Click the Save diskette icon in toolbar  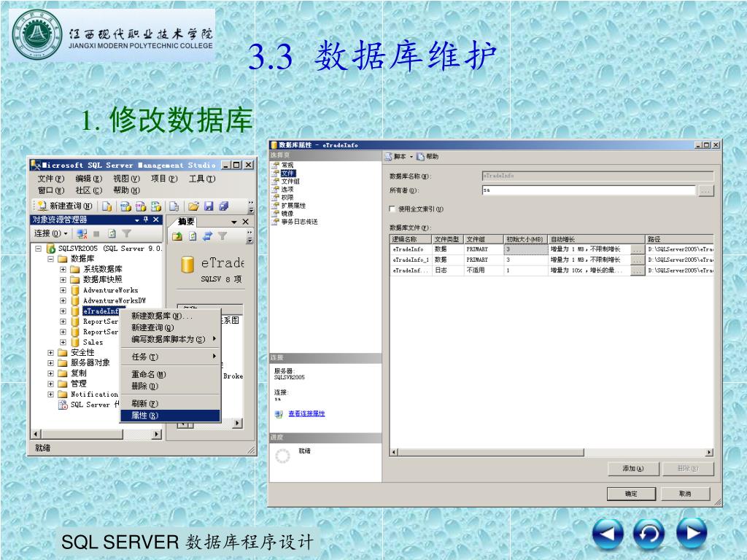pos(209,206)
